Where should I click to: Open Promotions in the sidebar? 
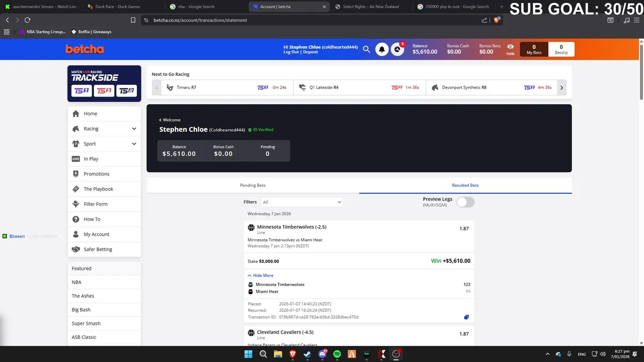click(104, 174)
